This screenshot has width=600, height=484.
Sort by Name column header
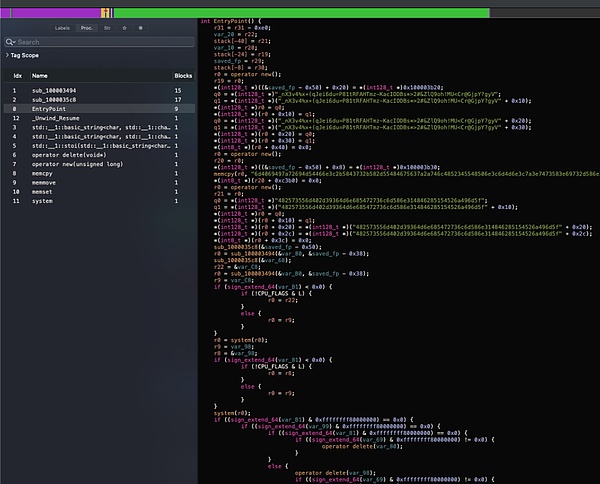[x=40, y=75]
